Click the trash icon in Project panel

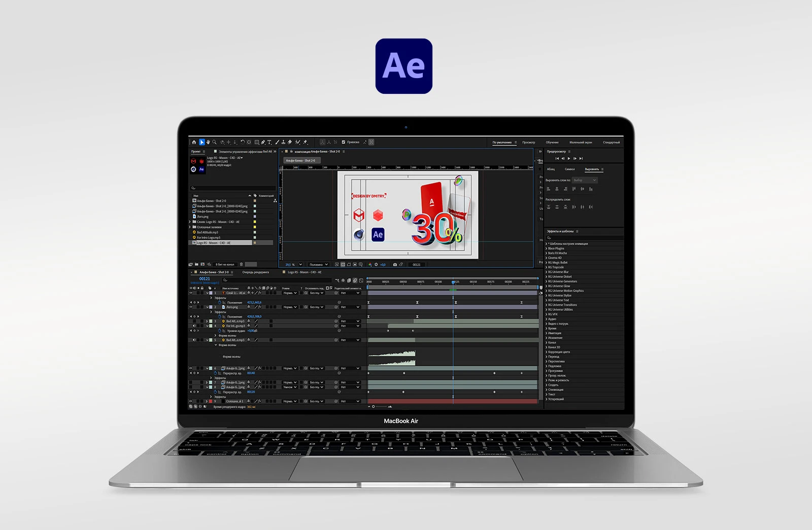click(x=242, y=264)
